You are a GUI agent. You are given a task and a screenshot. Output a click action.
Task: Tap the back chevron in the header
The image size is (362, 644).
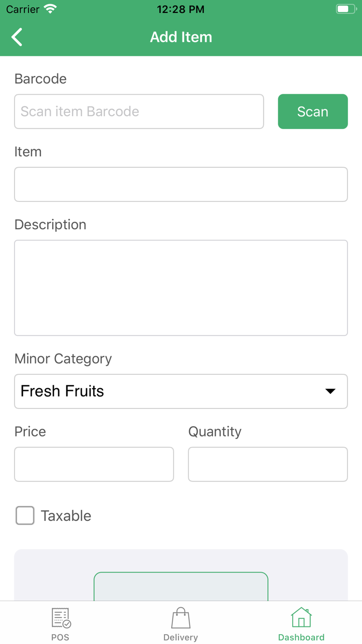pos(16,37)
